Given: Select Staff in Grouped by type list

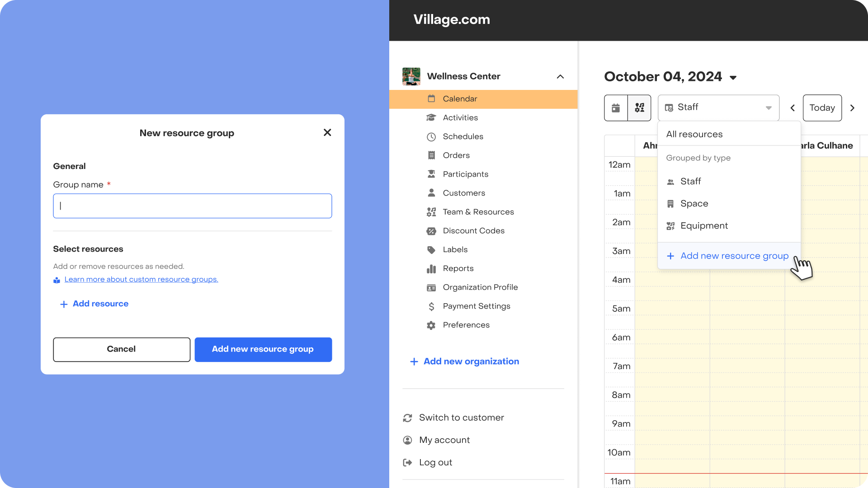Looking at the screenshot, I should coord(729,182).
